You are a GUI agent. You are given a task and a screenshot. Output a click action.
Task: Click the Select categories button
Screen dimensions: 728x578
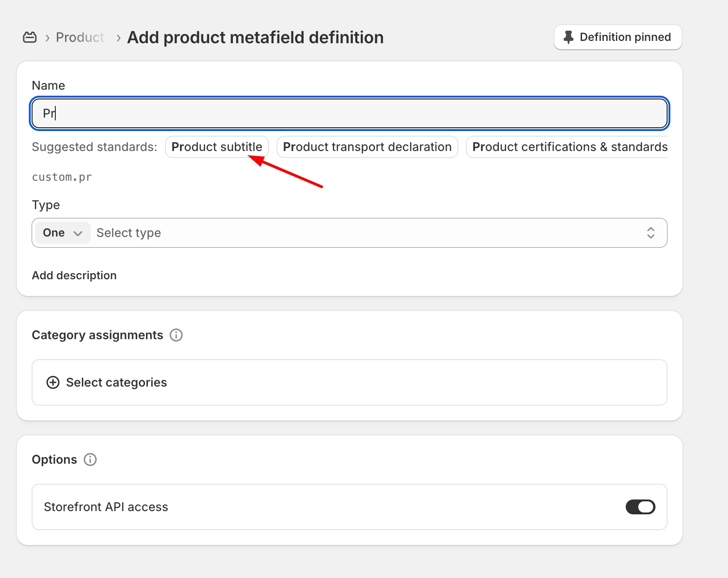116,382
